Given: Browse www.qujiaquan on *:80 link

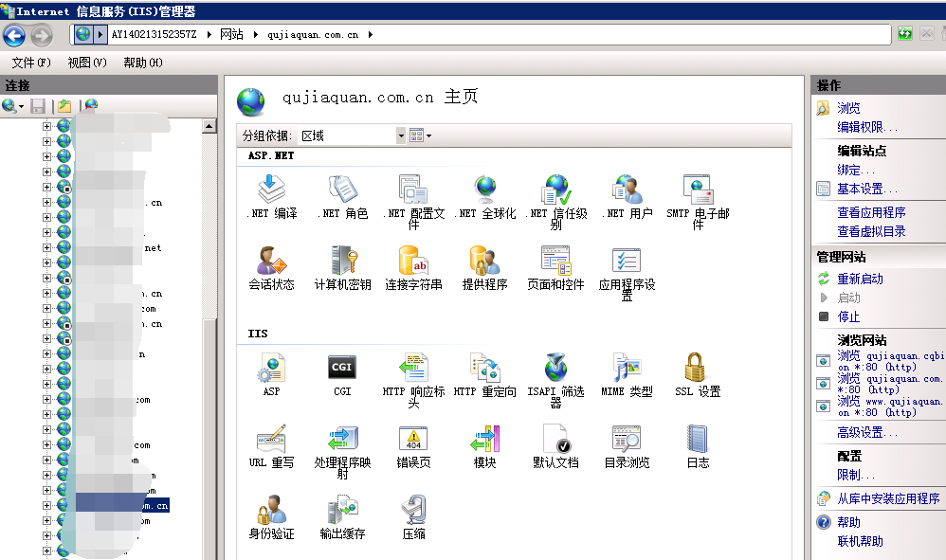Looking at the screenshot, I should pos(890,406).
